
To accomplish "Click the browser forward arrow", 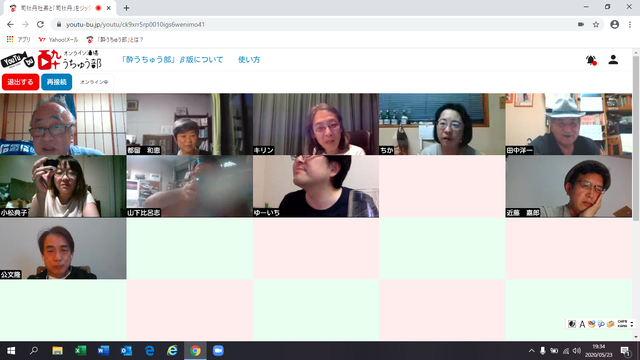I will pos(25,24).
